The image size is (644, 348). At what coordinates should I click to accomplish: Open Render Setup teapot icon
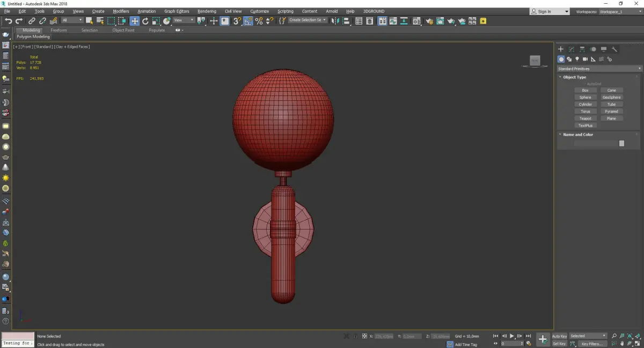point(429,21)
